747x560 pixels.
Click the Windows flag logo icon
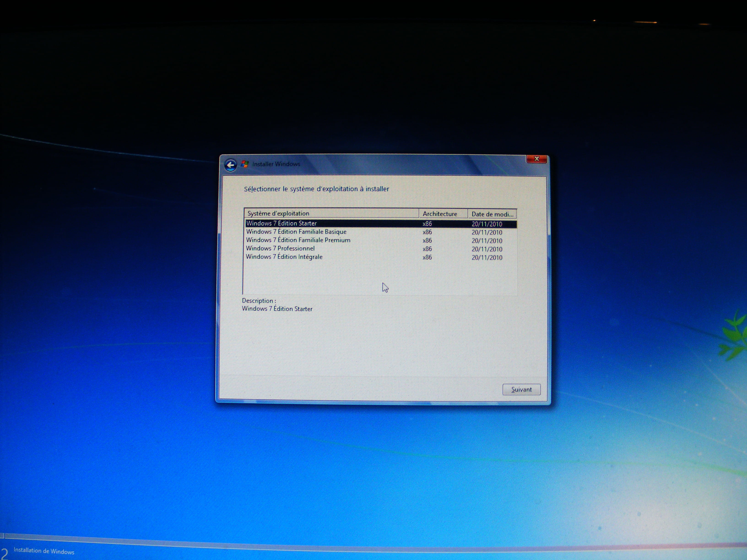point(245,164)
